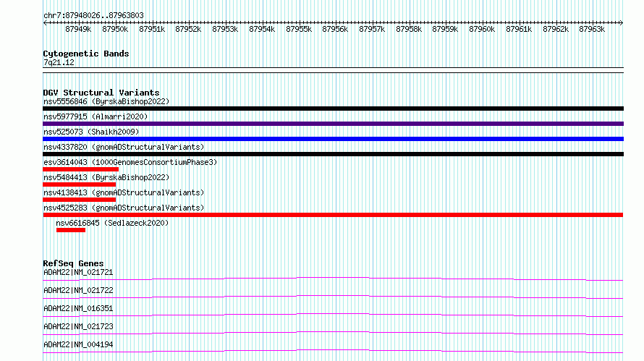The image size is (644, 361).
Task: Click the 87953k ruler position
Action: (x=225, y=29)
